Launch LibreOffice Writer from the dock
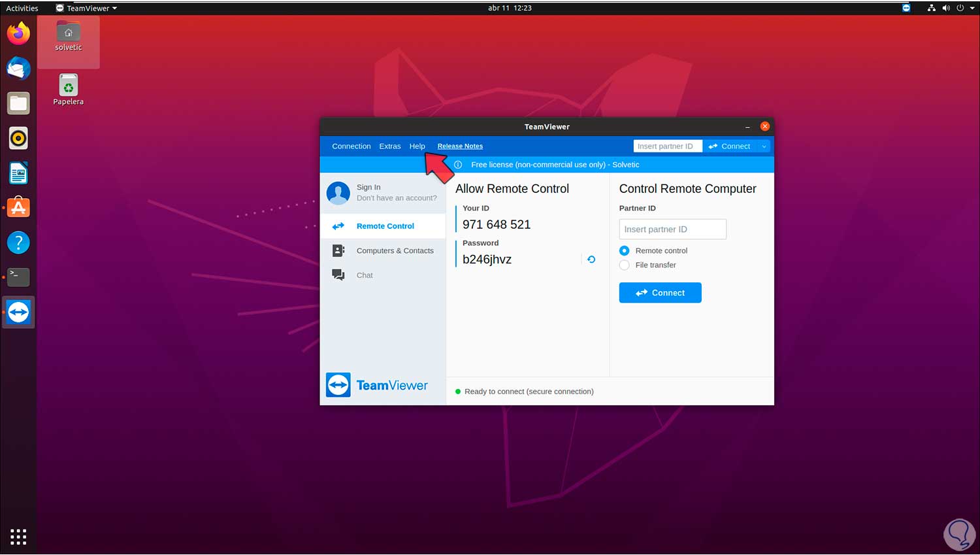980x555 pixels. click(18, 173)
